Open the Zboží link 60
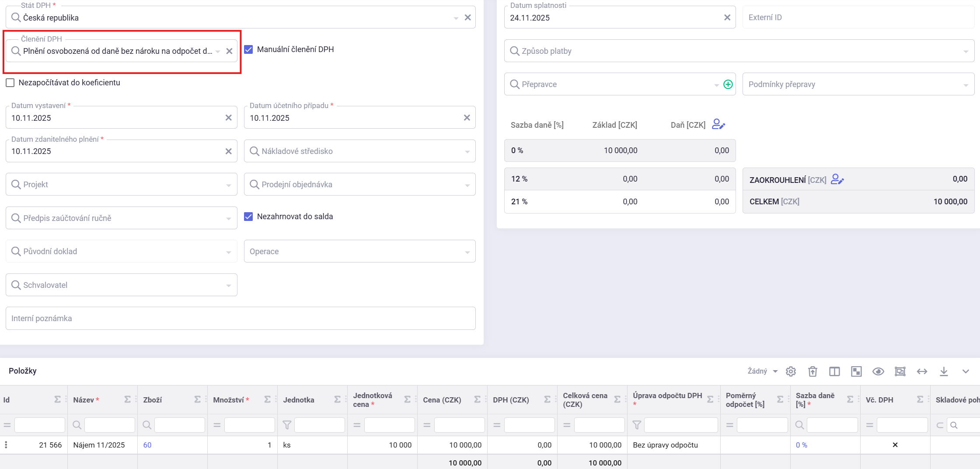Screen dimensions: 980x469 coord(147,445)
